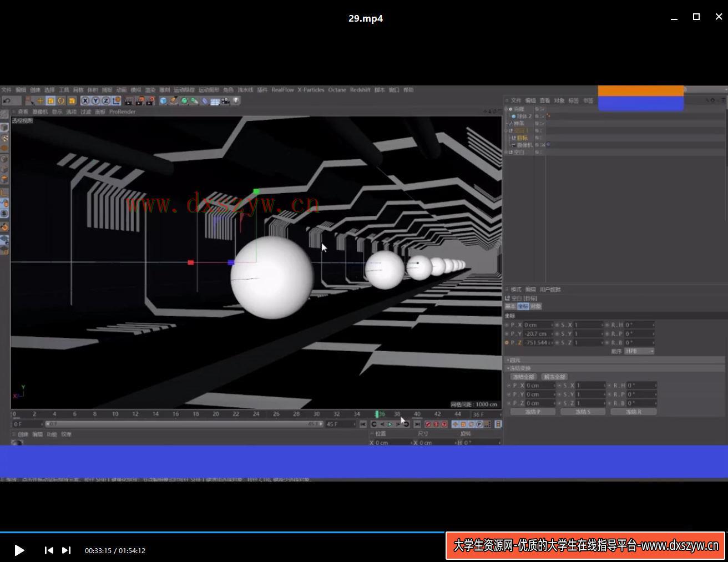Go to the timeline end frame

417,424
